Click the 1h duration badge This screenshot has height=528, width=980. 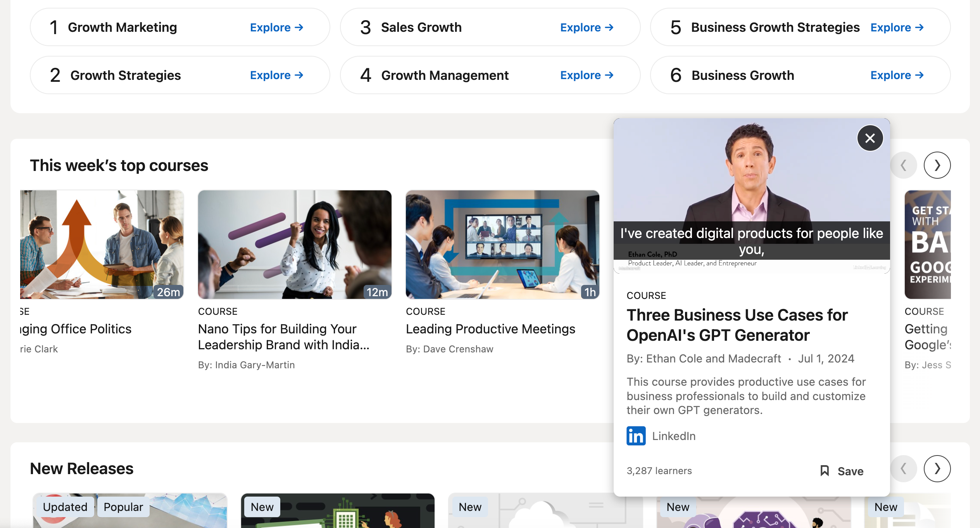coord(590,292)
